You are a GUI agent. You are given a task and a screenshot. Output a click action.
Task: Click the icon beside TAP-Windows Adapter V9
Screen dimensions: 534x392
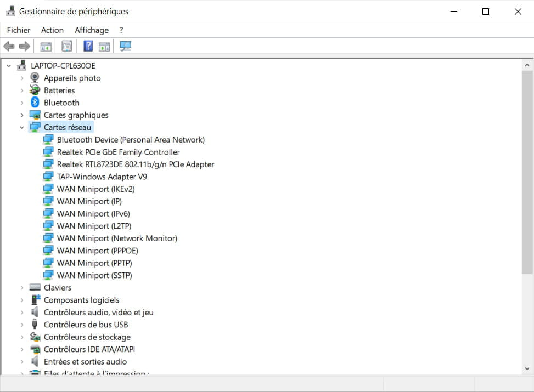coord(48,177)
